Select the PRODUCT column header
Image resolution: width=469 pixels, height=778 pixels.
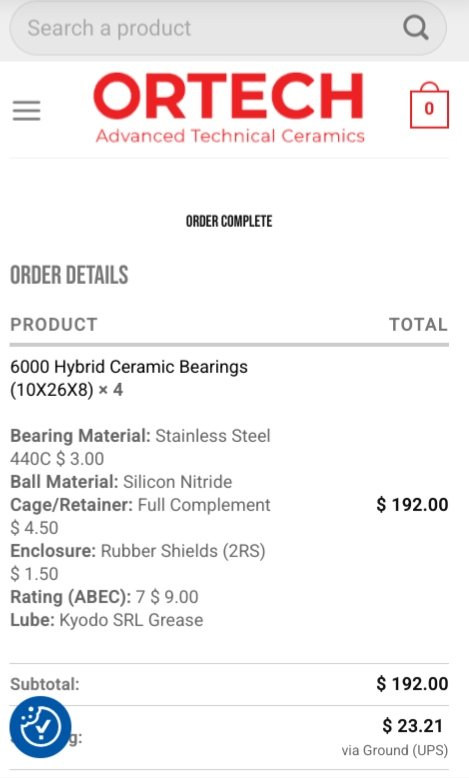point(54,324)
